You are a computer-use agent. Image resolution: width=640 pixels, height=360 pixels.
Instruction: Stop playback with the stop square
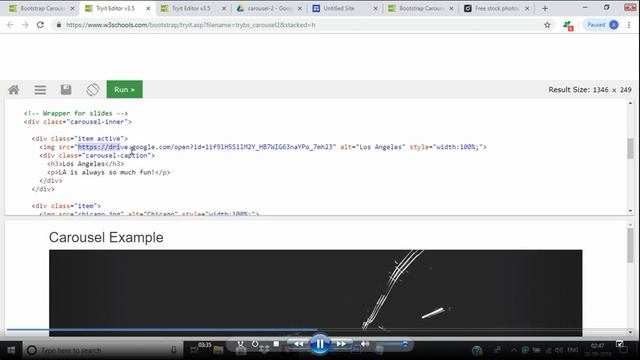click(x=276, y=344)
